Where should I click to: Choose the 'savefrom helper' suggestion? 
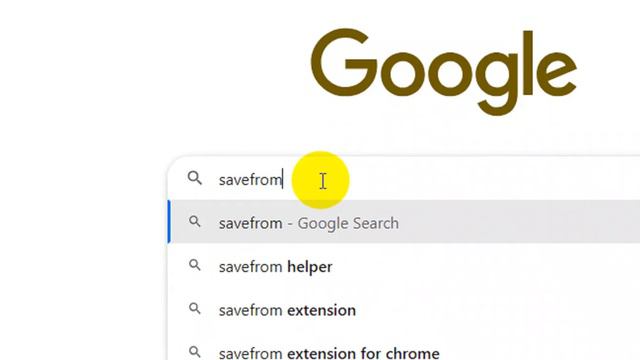click(x=404, y=267)
